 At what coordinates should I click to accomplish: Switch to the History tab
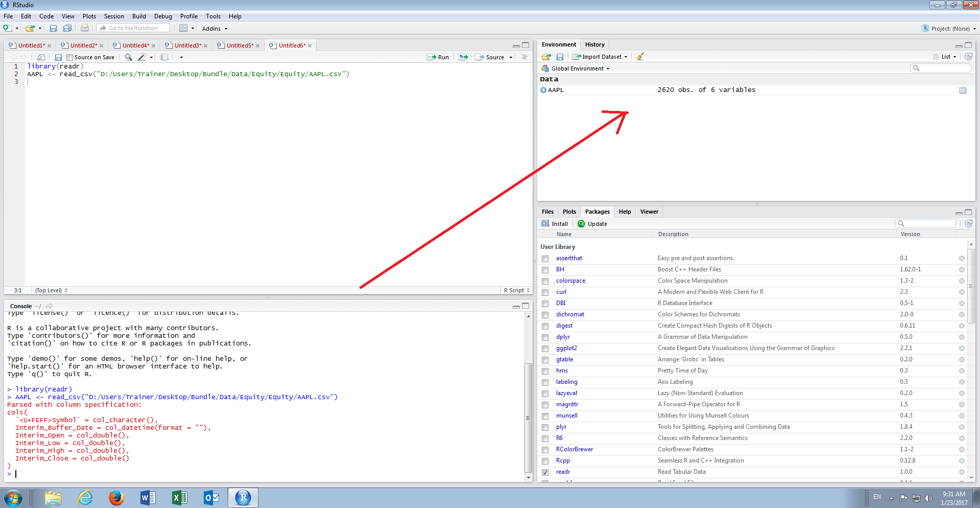pos(594,44)
